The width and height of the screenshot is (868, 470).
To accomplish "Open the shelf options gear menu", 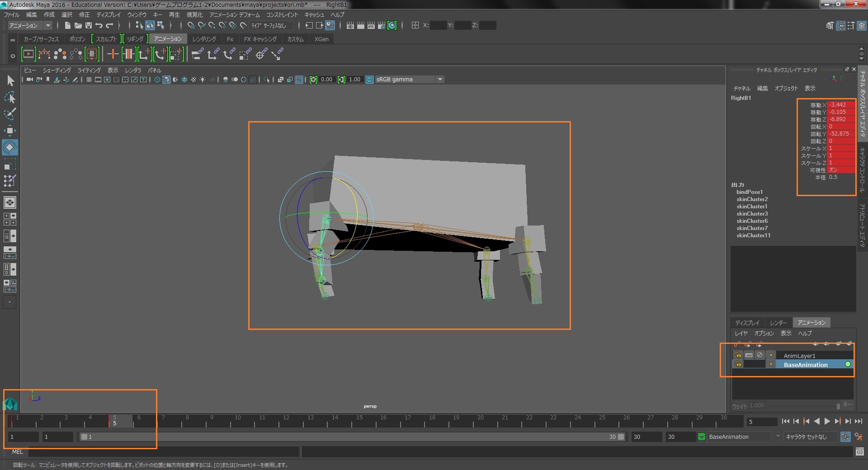I will [x=13, y=56].
